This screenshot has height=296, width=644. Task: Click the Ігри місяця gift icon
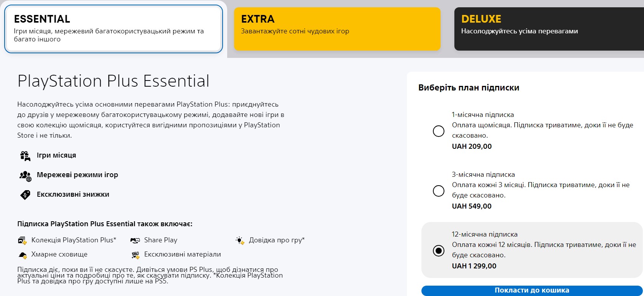25,156
